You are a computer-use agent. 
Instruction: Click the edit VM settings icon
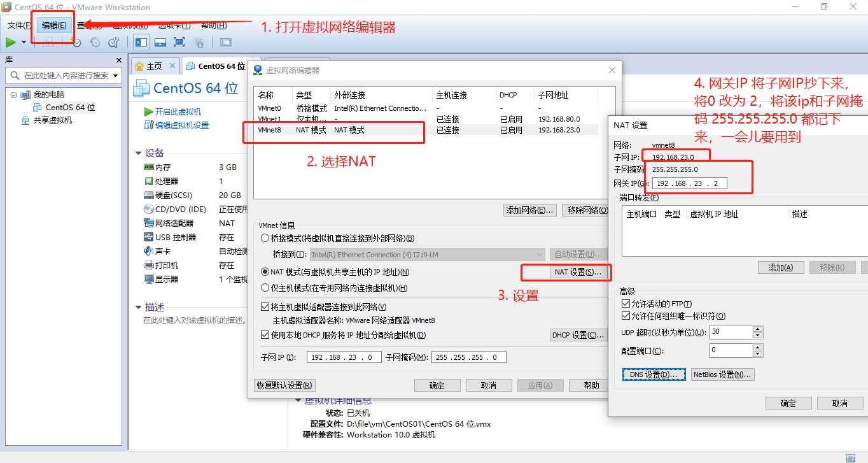[x=150, y=125]
